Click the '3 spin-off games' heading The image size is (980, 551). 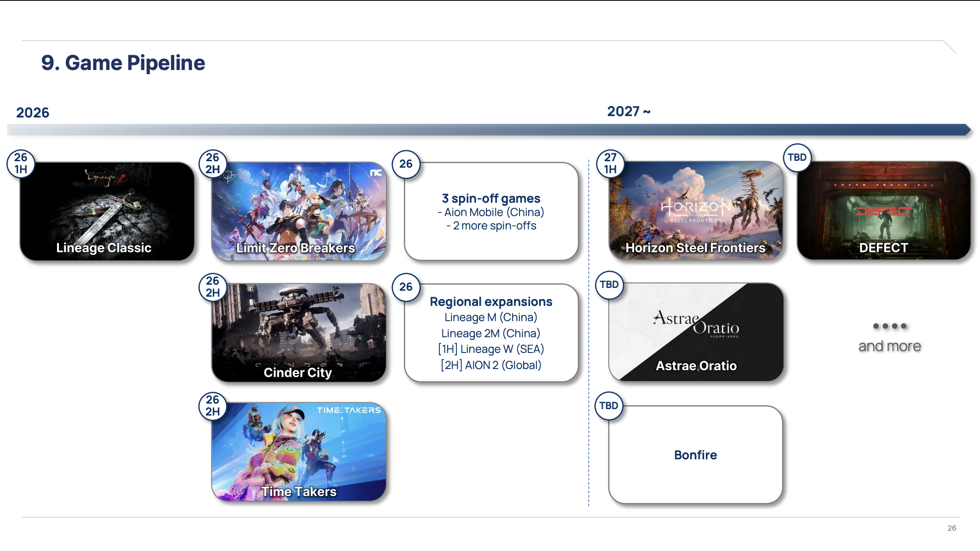[x=491, y=199]
